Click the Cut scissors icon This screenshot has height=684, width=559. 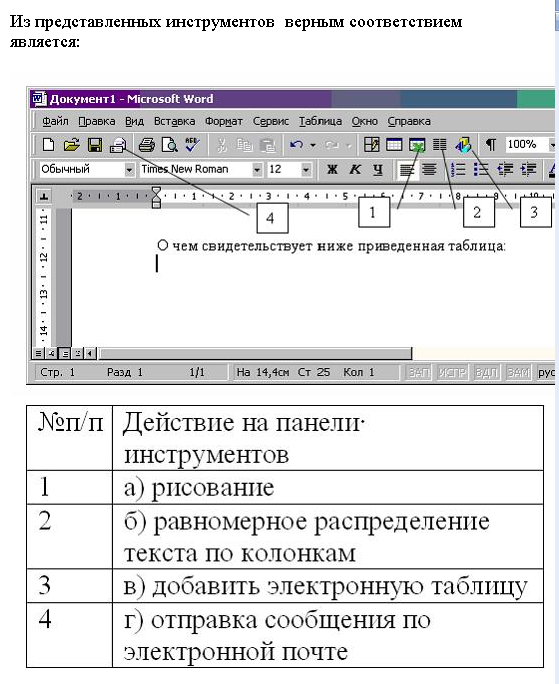[222, 144]
